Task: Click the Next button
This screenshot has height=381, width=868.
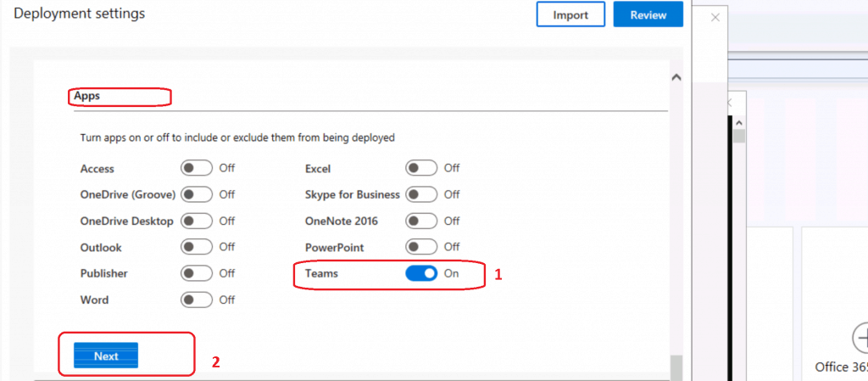Action: tap(106, 356)
